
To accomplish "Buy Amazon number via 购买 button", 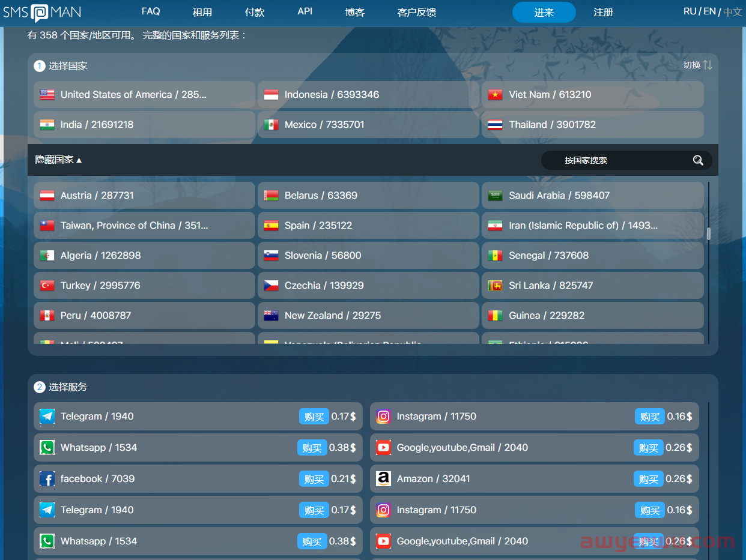I will click(x=649, y=479).
